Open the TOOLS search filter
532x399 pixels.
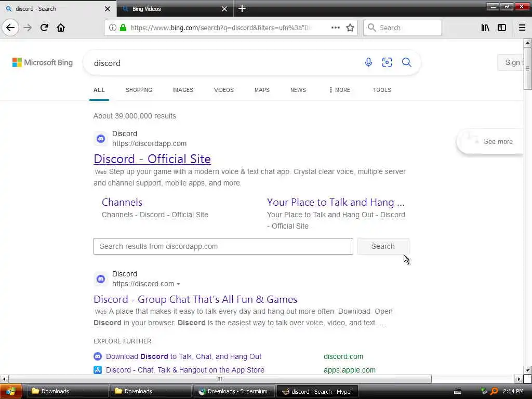[382, 90]
